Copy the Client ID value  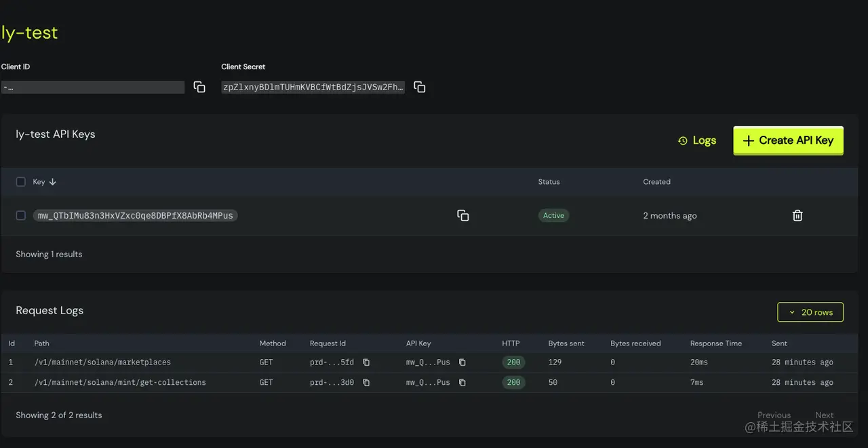tap(199, 87)
